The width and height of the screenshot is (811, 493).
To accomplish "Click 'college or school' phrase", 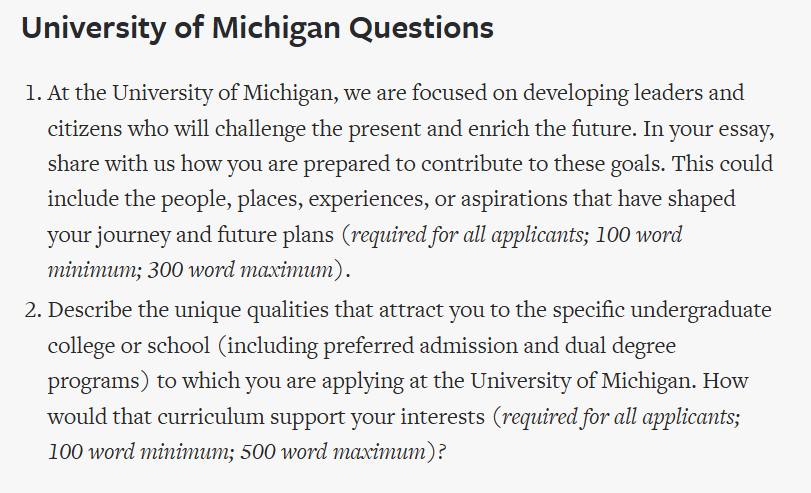I will tap(129, 346).
